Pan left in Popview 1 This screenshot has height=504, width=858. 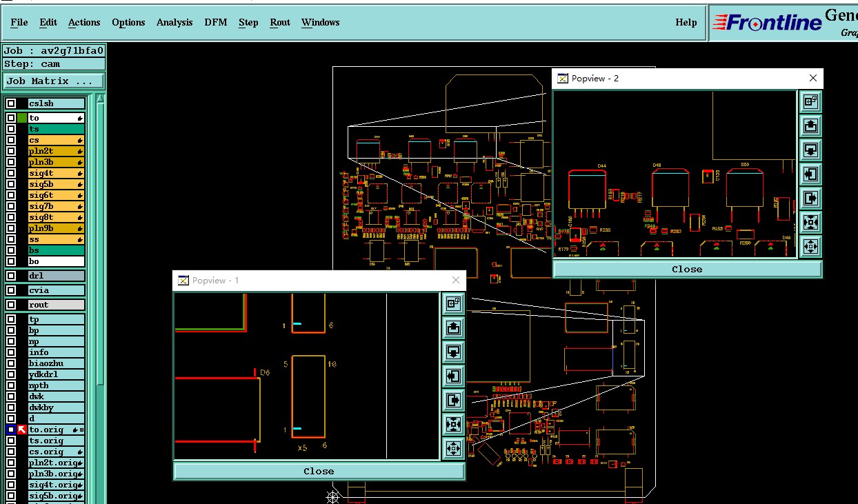coord(453,376)
